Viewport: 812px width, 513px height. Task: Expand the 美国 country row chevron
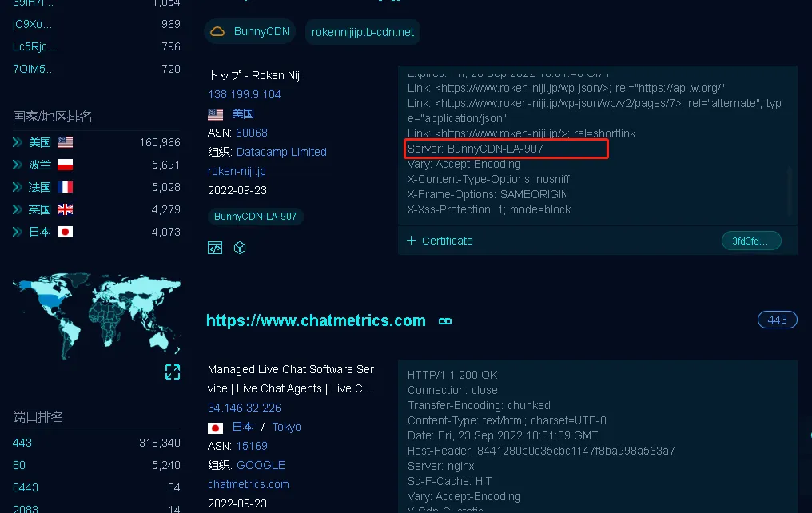tap(18, 142)
